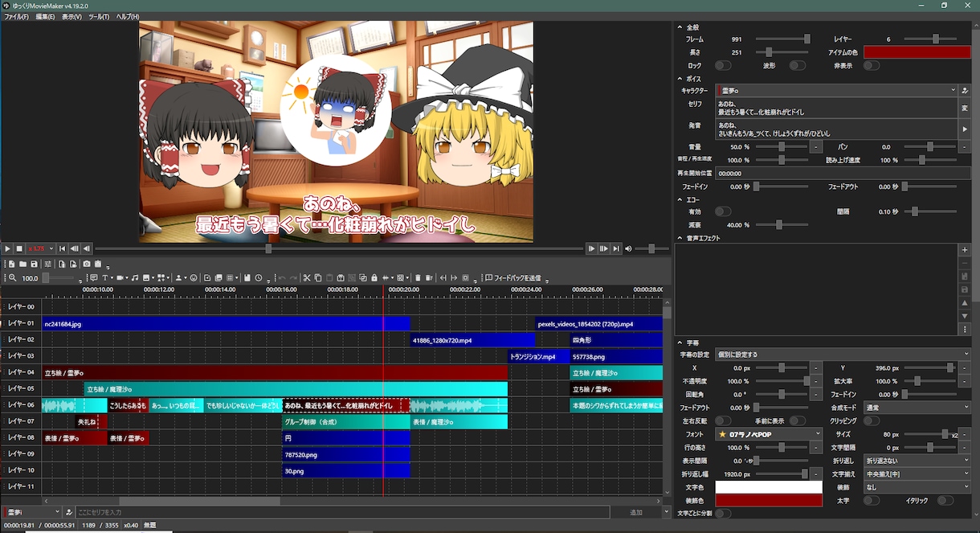The width and height of the screenshot is (980, 533).
Task: Click the face expression icon
Action: click(194, 277)
